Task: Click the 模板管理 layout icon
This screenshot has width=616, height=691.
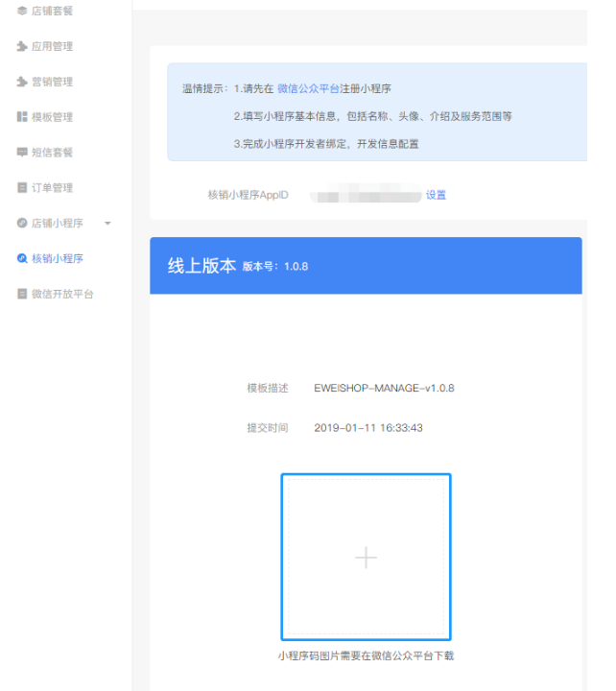Action: tap(22, 117)
